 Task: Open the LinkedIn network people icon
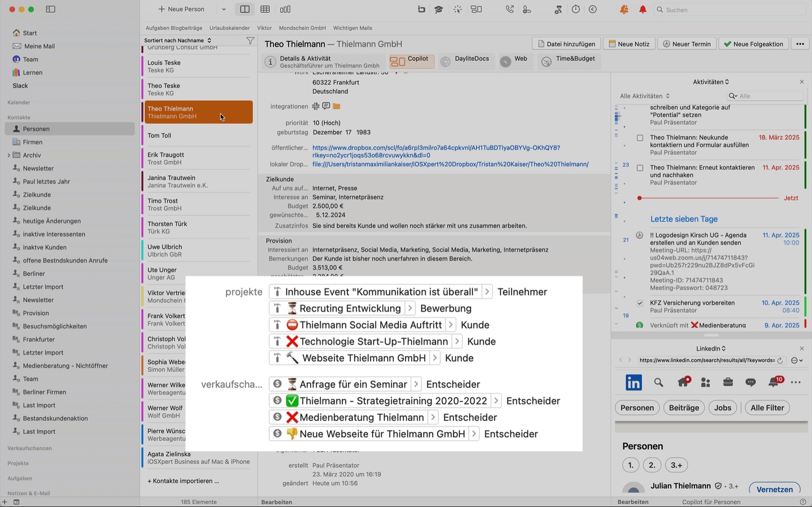pos(705,382)
